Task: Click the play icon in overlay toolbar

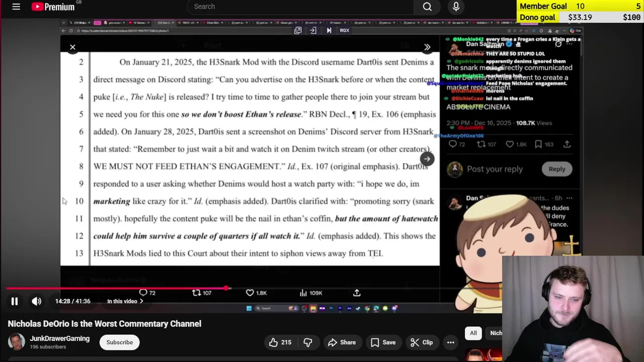Action: point(329,30)
